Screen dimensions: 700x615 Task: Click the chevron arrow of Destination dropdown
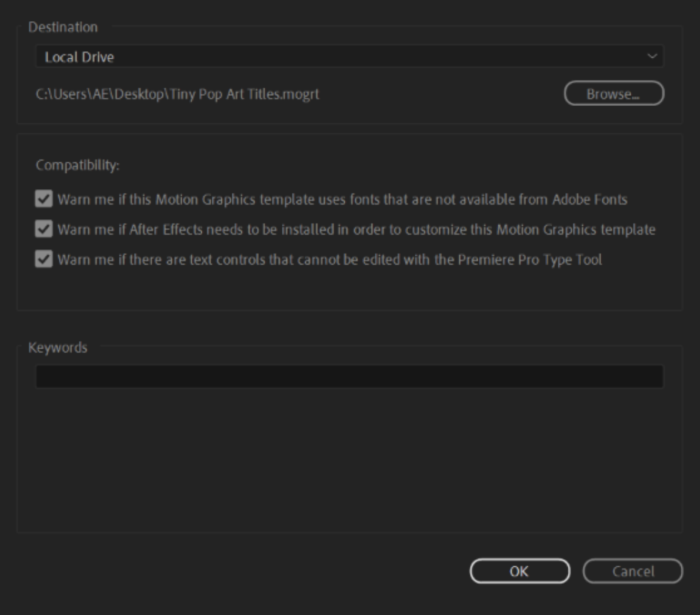pos(652,56)
